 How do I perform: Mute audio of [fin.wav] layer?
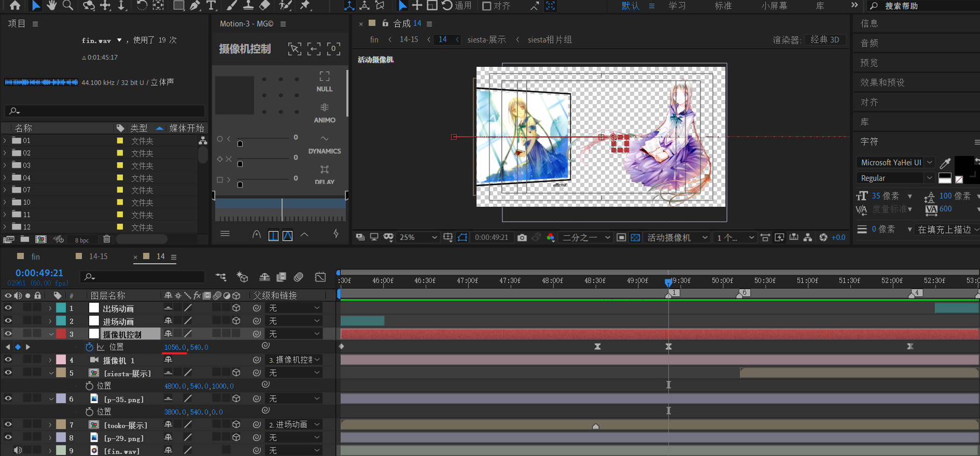[18, 450]
